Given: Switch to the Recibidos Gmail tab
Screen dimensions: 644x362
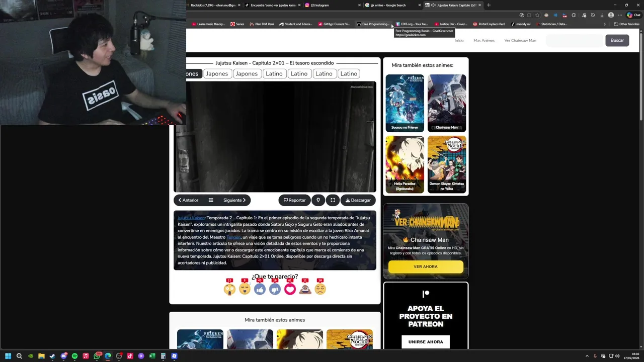Looking at the screenshot, I should pos(213,5).
